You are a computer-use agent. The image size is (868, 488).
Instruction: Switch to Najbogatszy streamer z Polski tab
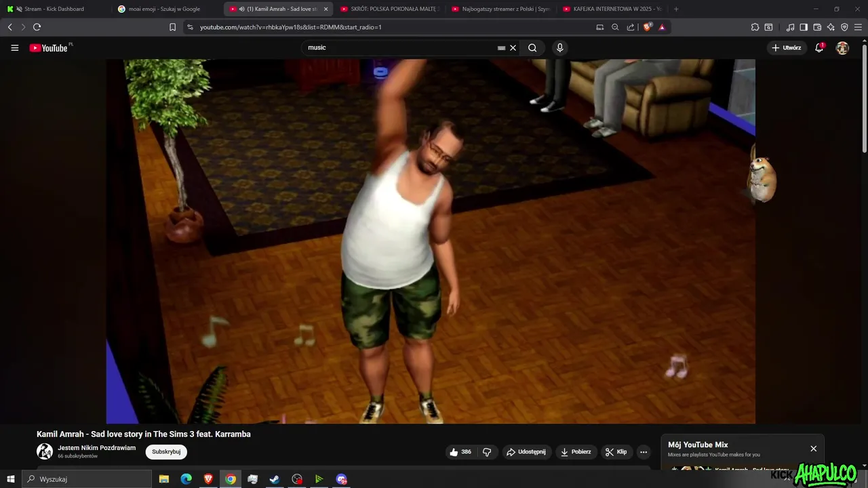[502, 9]
